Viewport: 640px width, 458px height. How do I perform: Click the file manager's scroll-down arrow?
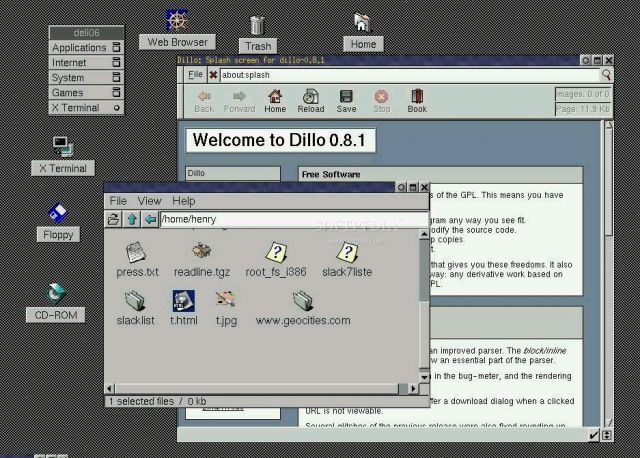[x=424, y=377]
